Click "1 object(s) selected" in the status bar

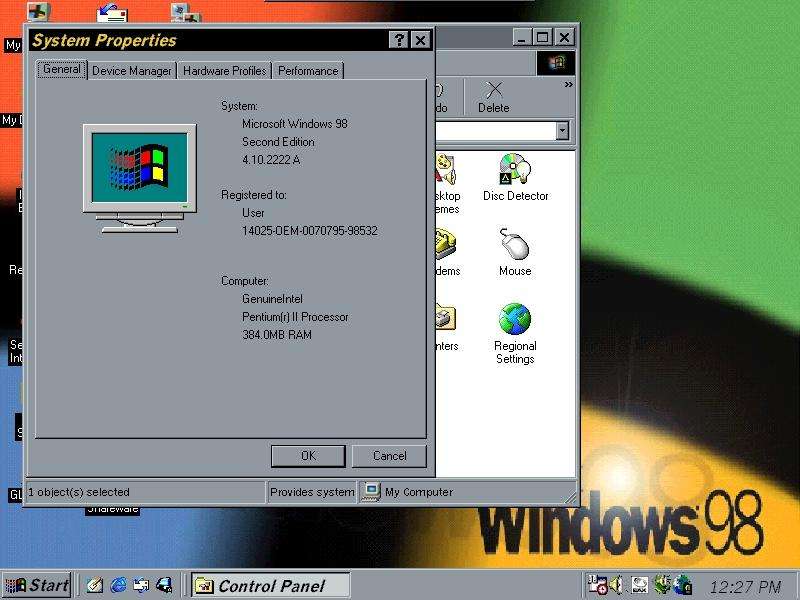pos(79,492)
